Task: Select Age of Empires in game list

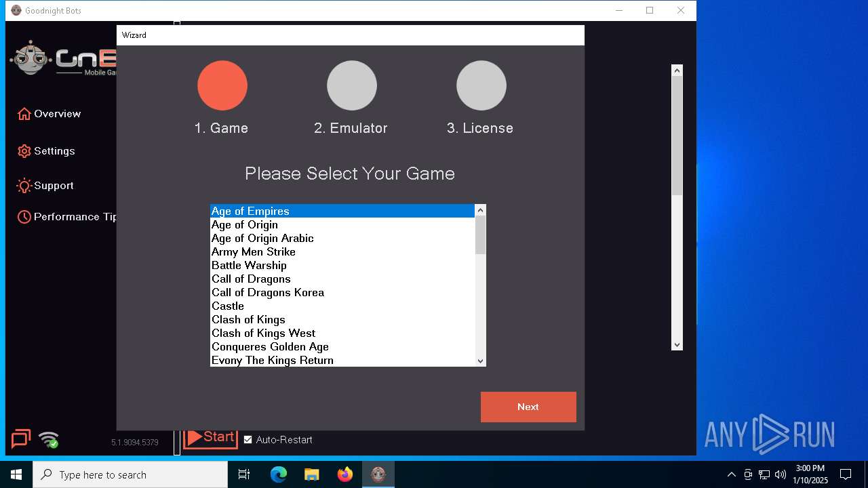Action: pyautogui.click(x=342, y=211)
